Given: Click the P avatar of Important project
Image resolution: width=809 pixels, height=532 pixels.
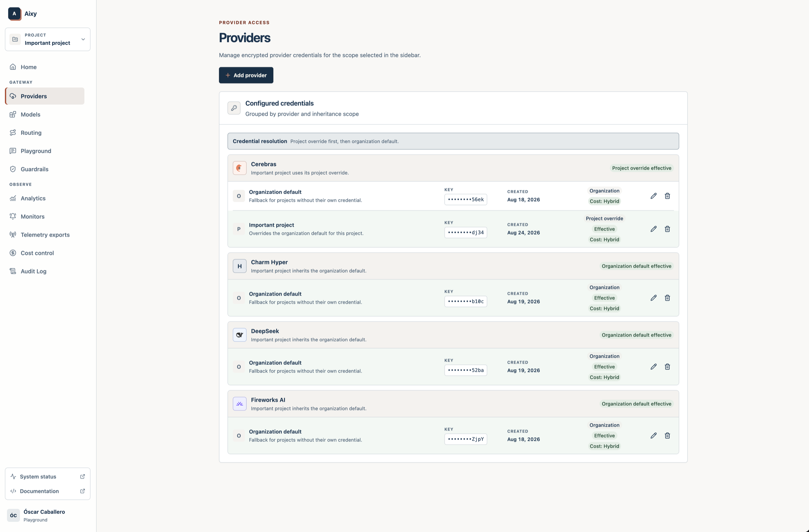Looking at the screenshot, I should click(239, 229).
